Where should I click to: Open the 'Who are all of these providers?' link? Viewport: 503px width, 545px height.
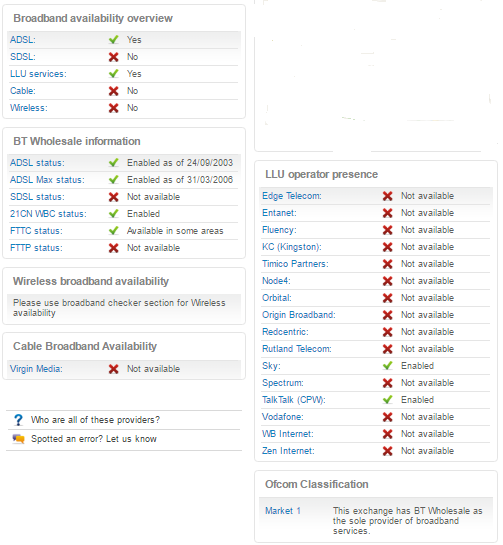[95, 420]
